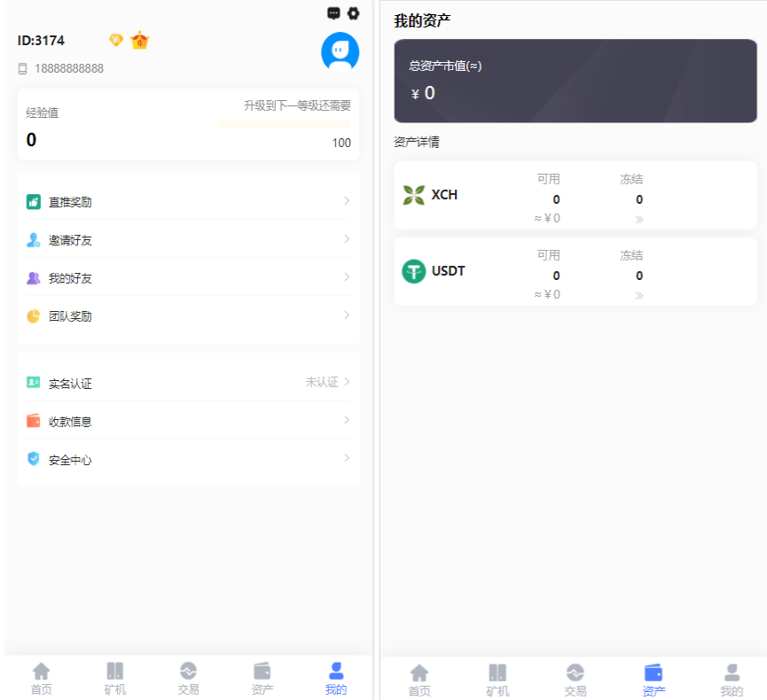Open the settings gear icon
767x700 pixels.
pyautogui.click(x=355, y=12)
